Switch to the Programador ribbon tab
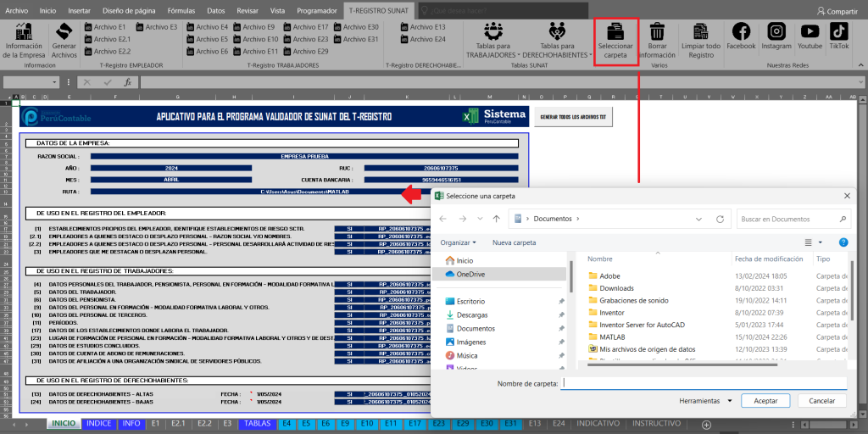 coord(317,10)
